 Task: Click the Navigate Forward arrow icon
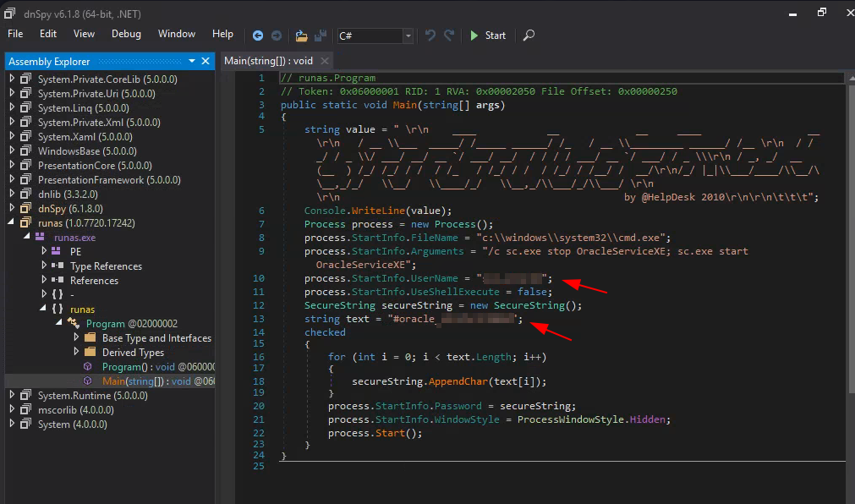click(x=277, y=36)
